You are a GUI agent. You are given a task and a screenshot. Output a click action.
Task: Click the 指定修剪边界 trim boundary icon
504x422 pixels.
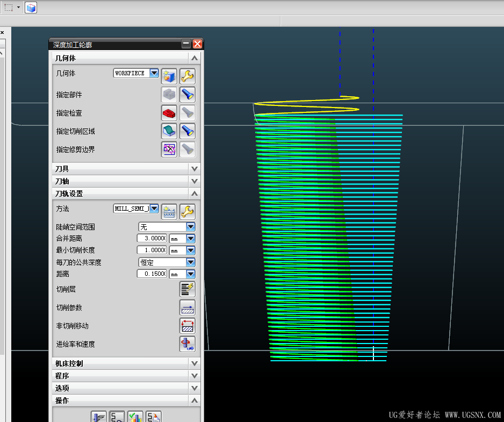[x=169, y=149]
